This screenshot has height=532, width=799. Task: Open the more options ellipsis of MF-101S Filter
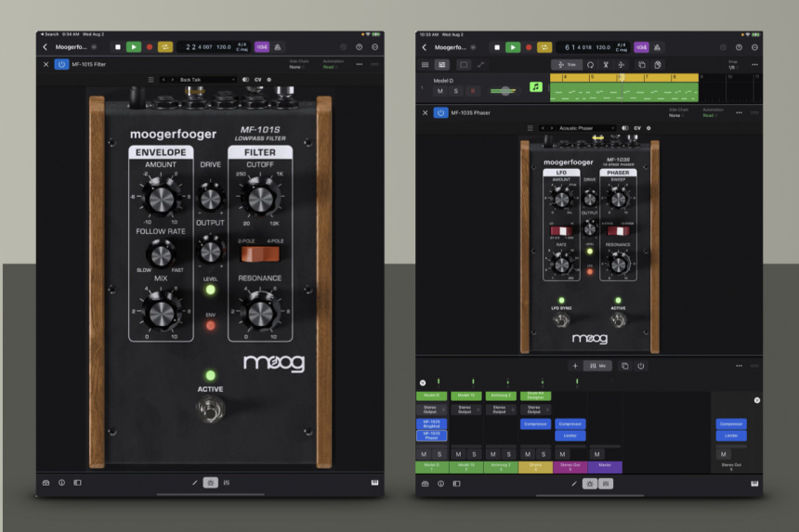(360, 64)
